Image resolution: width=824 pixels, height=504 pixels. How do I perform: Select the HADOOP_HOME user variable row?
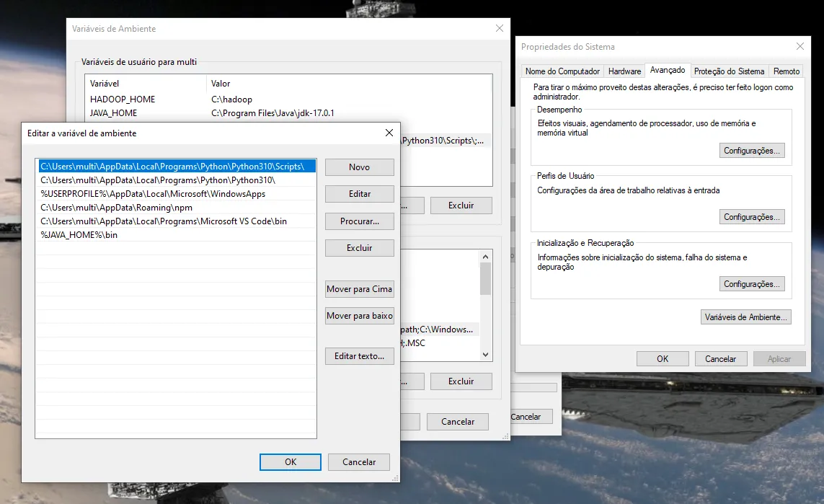[x=288, y=100]
